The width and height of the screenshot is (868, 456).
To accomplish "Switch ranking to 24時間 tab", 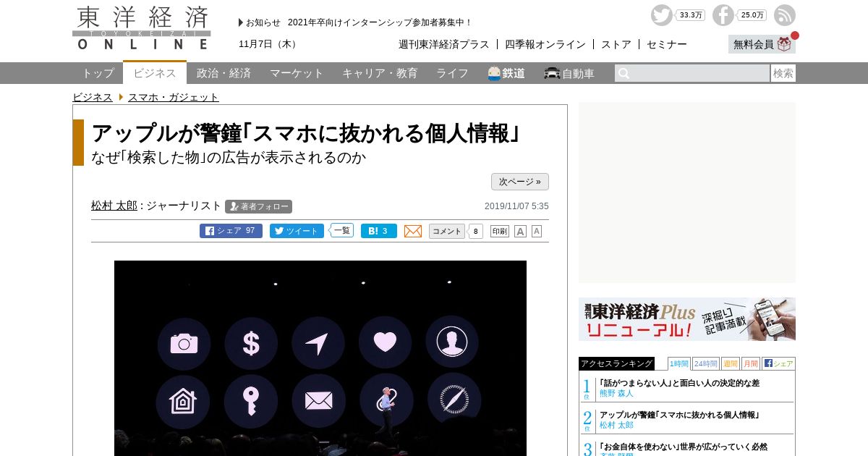I will (705, 363).
